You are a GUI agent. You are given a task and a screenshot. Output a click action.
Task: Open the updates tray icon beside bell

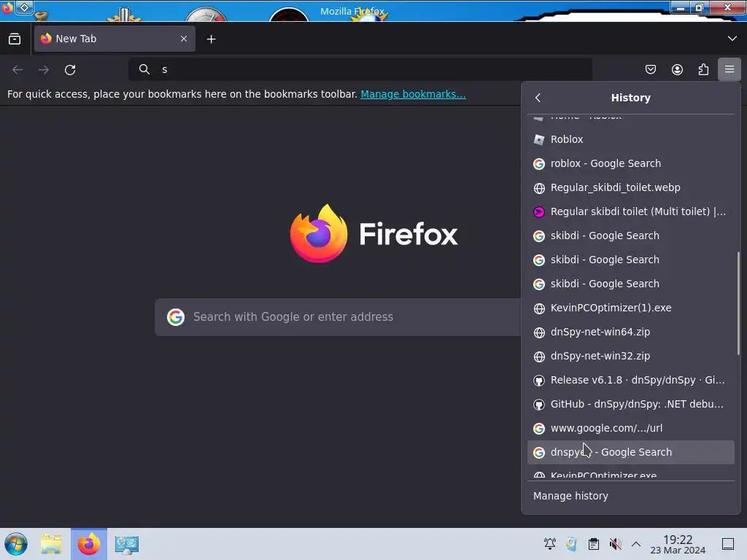(x=572, y=544)
